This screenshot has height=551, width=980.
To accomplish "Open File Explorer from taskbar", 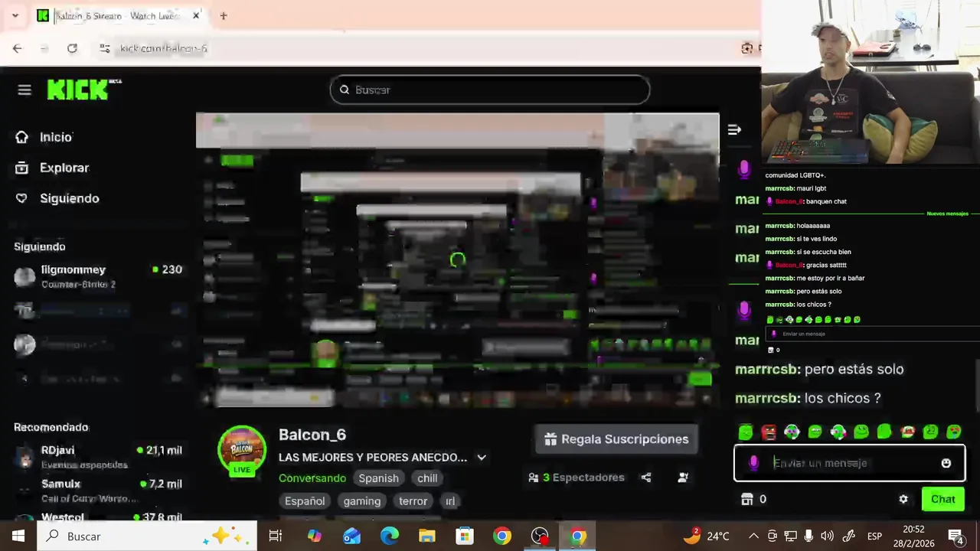I will [427, 536].
